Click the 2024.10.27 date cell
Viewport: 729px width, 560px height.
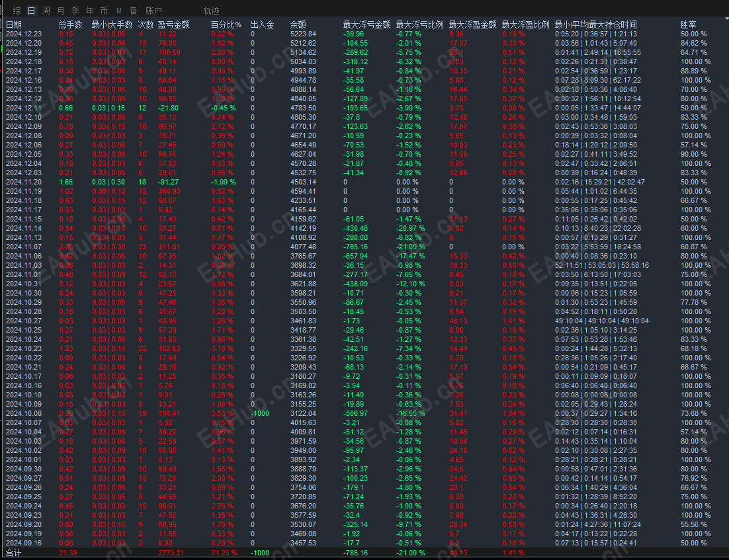click(x=24, y=321)
